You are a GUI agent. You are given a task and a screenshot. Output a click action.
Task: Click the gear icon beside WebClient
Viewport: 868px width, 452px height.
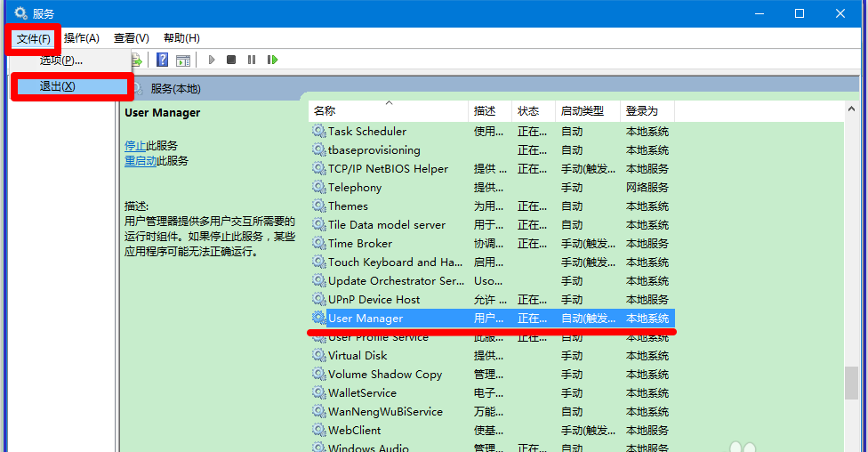(319, 431)
